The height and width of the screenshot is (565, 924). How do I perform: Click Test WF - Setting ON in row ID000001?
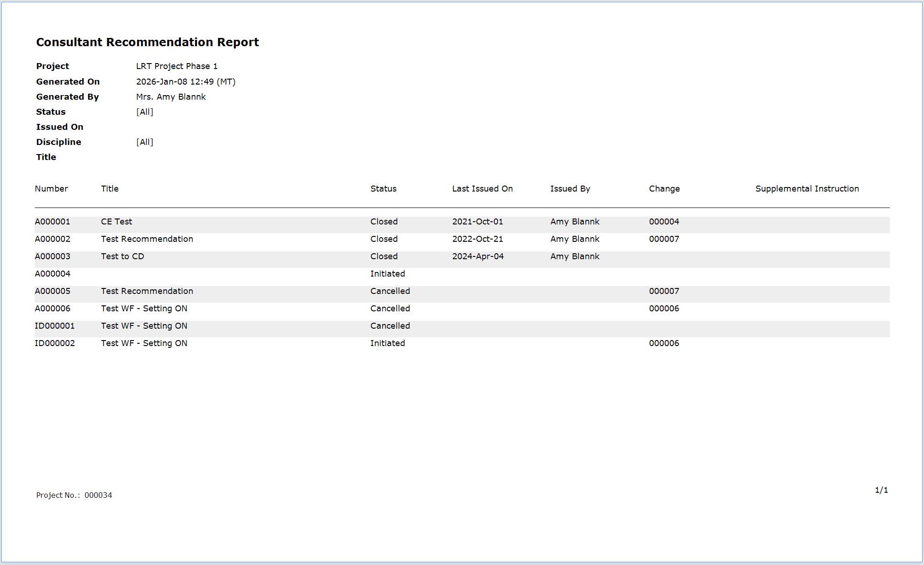tap(144, 326)
